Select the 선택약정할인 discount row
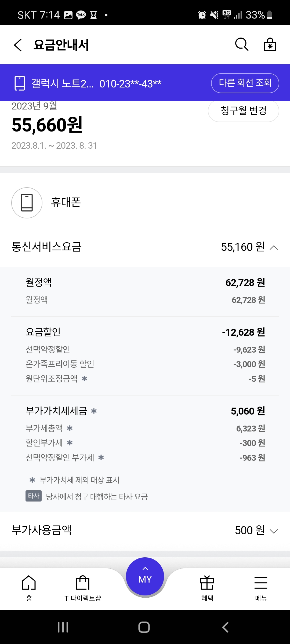 [x=145, y=349]
